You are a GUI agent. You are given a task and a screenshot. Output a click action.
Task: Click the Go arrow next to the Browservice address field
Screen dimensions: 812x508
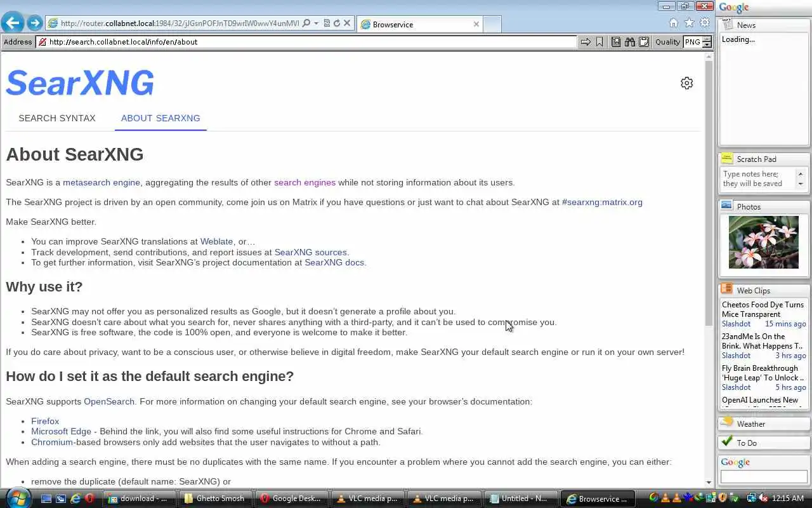tap(586, 42)
